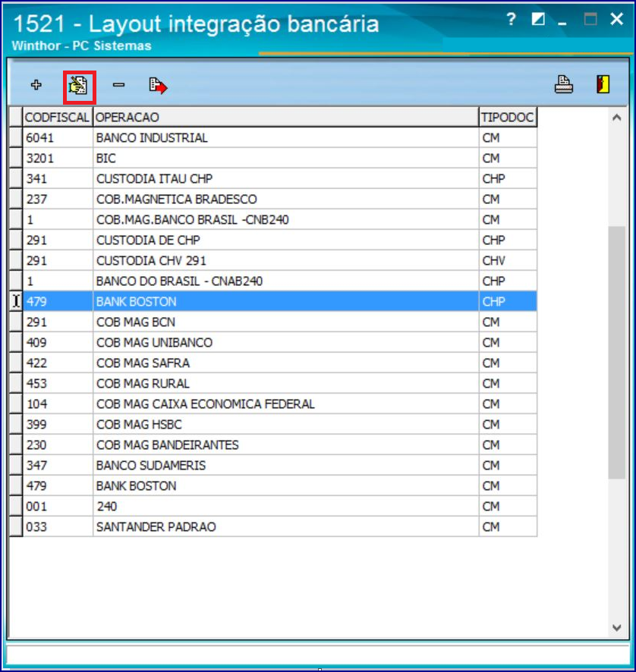Image resolution: width=636 pixels, height=672 pixels.
Task: Click the CODFISCAL cell 409
Action: click(x=58, y=342)
